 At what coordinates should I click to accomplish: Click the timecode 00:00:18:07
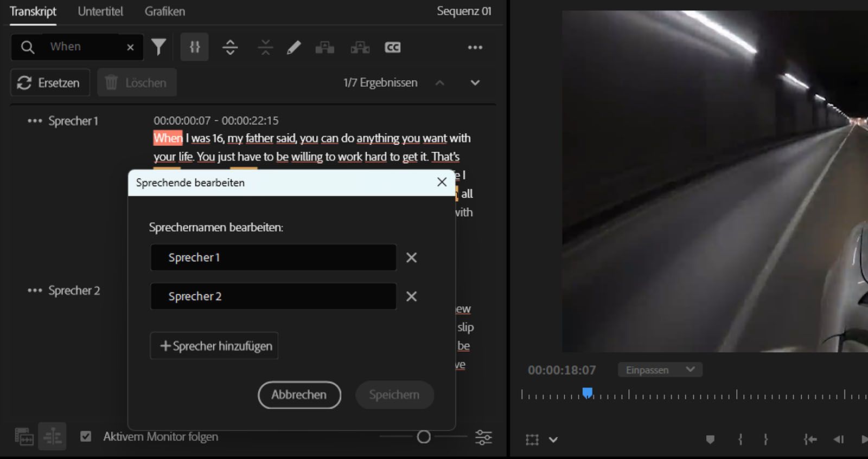tap(562, 370)
